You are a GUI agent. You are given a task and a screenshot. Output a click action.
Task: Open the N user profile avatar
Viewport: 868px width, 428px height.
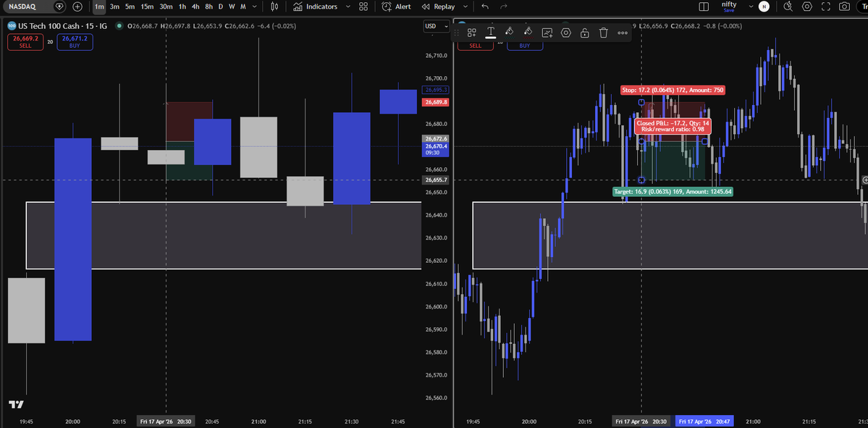(764, 7)
